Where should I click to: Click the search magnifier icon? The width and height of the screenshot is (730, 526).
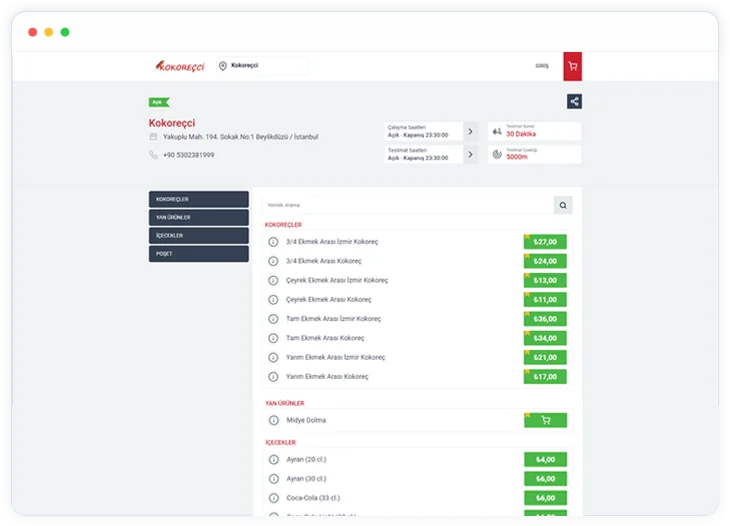(x=563, y=205)
